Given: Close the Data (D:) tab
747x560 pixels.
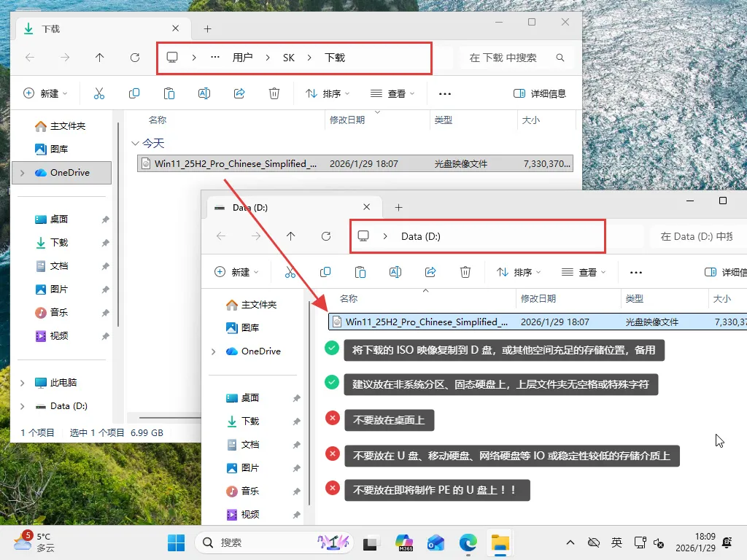Looking at the screenshot, I should (x=367, y=207).
